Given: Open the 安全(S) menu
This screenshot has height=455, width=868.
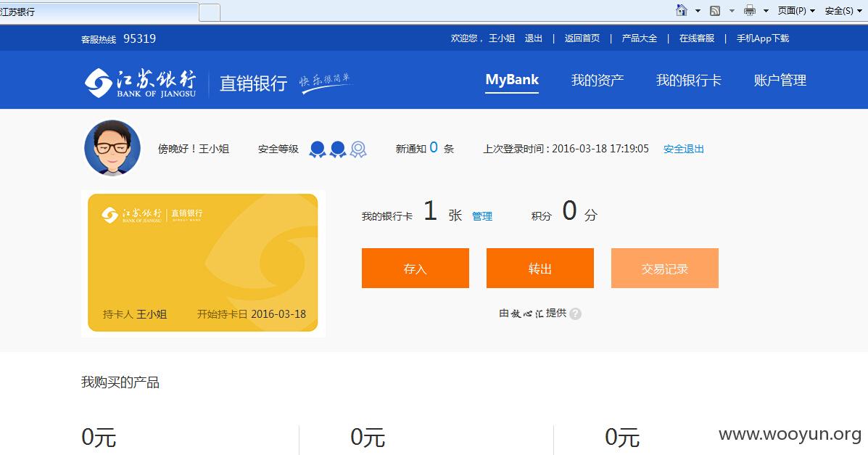Looking at the screenshot, I should point(843,11).
